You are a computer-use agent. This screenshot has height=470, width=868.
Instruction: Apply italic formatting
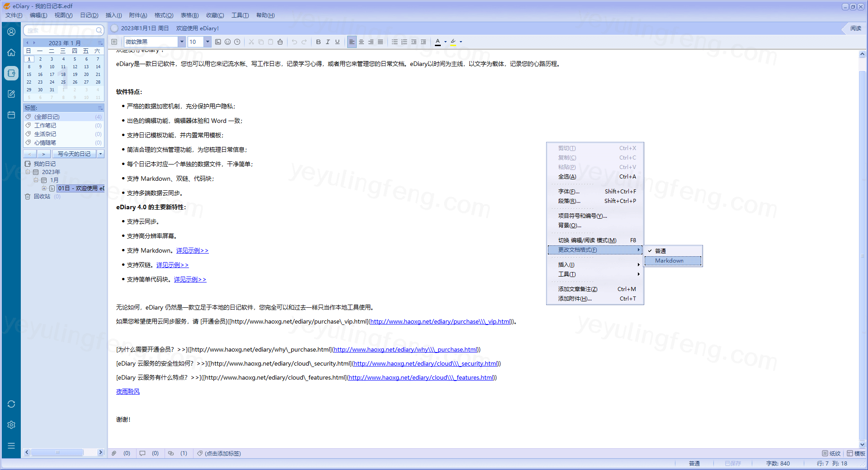pyautogui.click(x=328, y=42)
